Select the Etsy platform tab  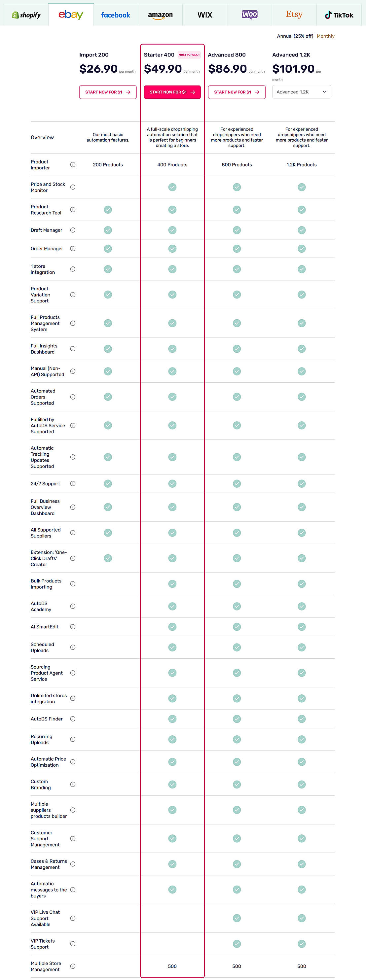click(x=294, y=15)
